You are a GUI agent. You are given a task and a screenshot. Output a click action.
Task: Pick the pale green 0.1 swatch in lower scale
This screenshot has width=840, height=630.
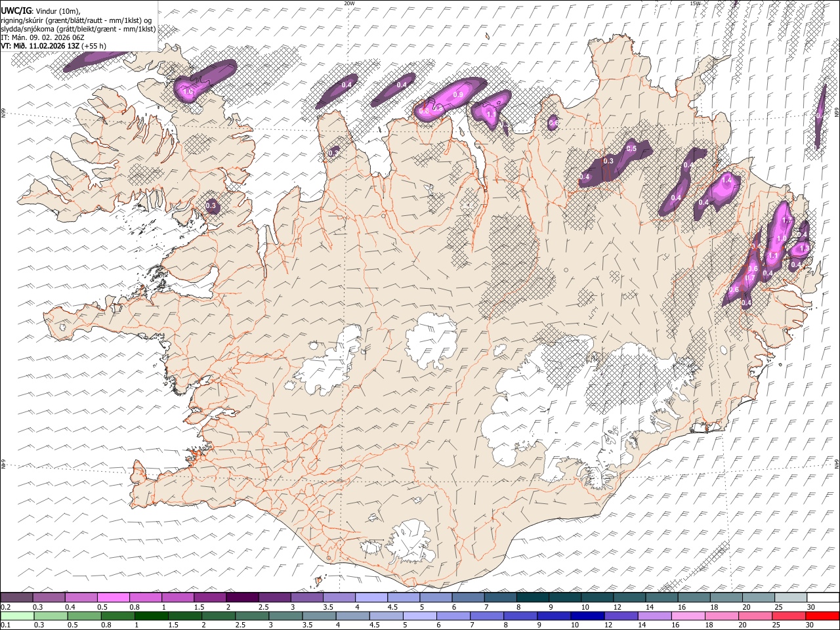click(17, 616)
